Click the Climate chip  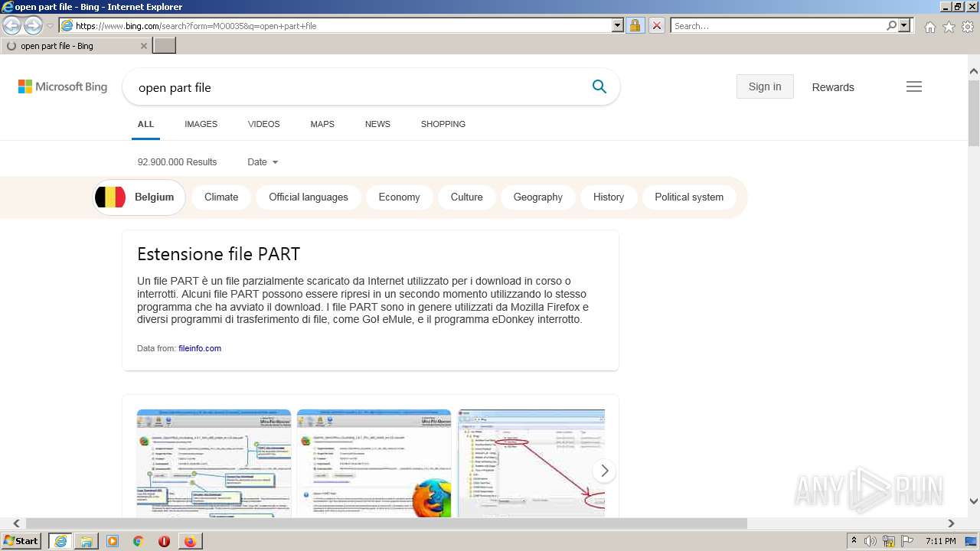click(x=221, y=197)
